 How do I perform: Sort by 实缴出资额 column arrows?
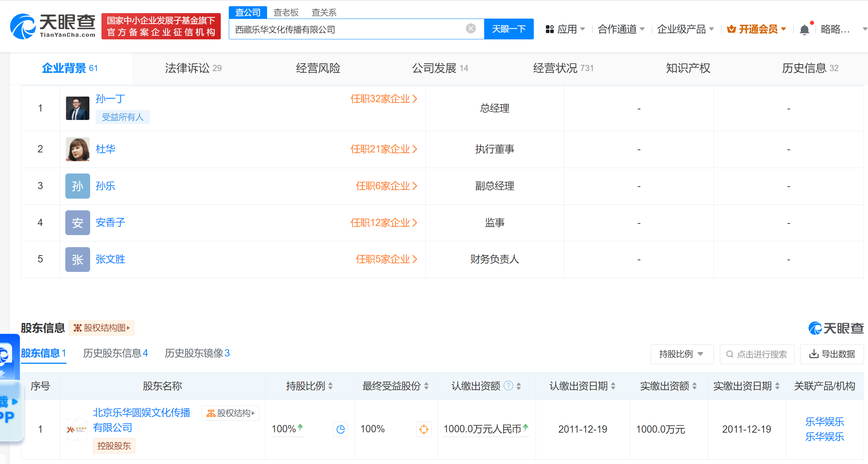coord(694,386)
